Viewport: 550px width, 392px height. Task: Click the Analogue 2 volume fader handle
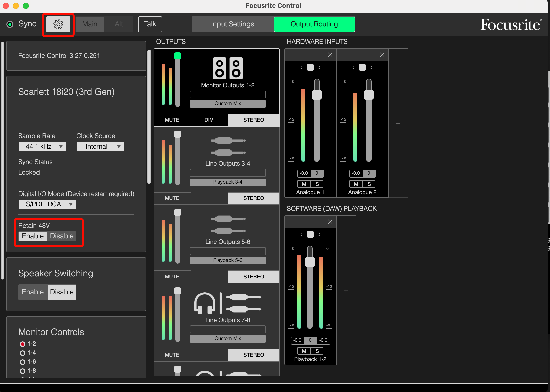[369, 95]
